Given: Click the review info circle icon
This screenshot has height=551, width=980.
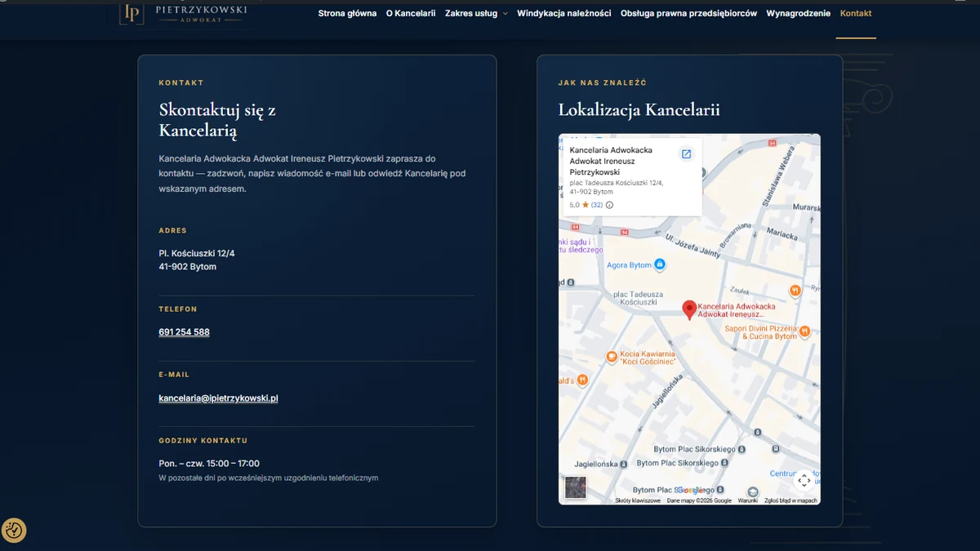Looking at the screenshot, I should tap(609, 205).
